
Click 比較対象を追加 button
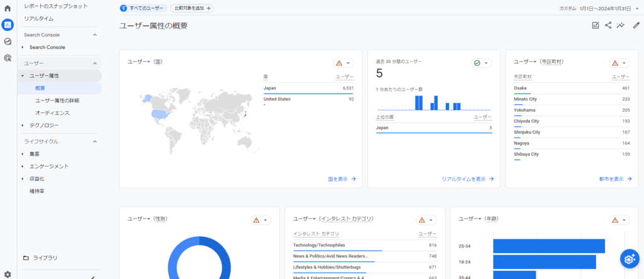(192, 8)
